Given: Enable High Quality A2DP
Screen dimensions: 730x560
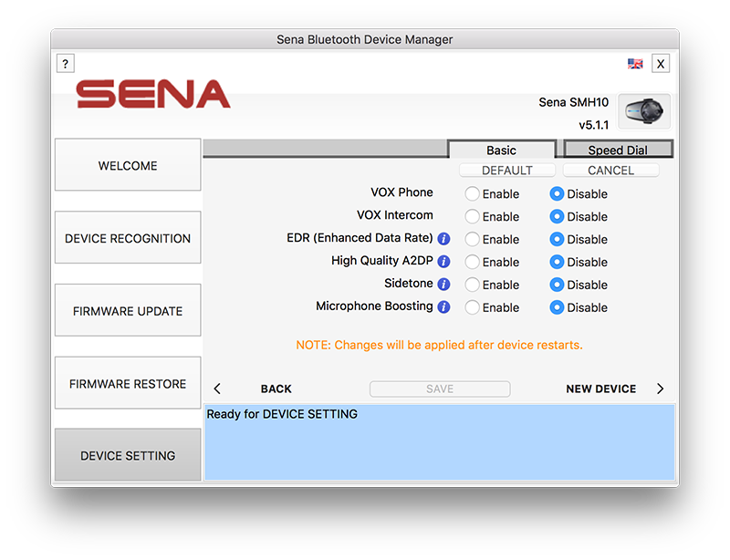Looking at the screenshot, I should 472,262.
